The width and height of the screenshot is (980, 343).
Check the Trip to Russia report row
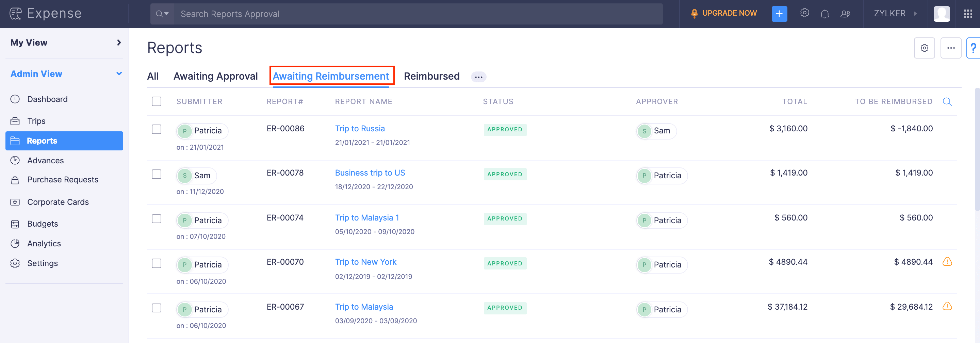[157, 129]
